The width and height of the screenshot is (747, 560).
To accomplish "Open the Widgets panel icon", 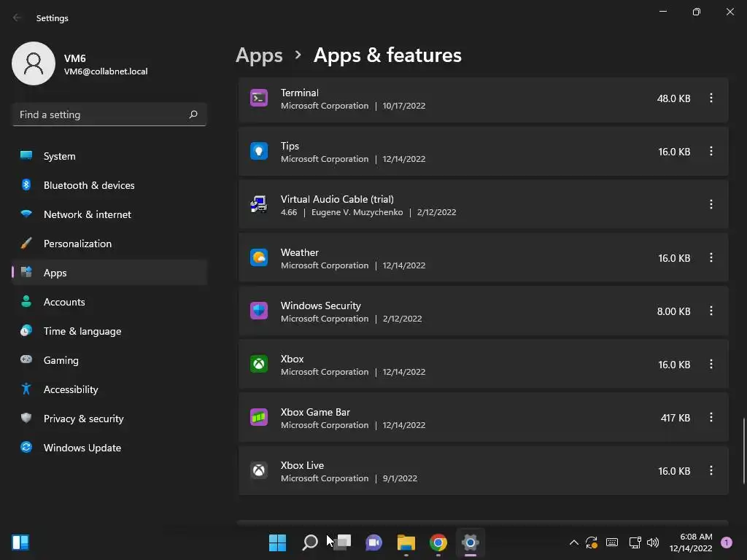I will point(20,542).
